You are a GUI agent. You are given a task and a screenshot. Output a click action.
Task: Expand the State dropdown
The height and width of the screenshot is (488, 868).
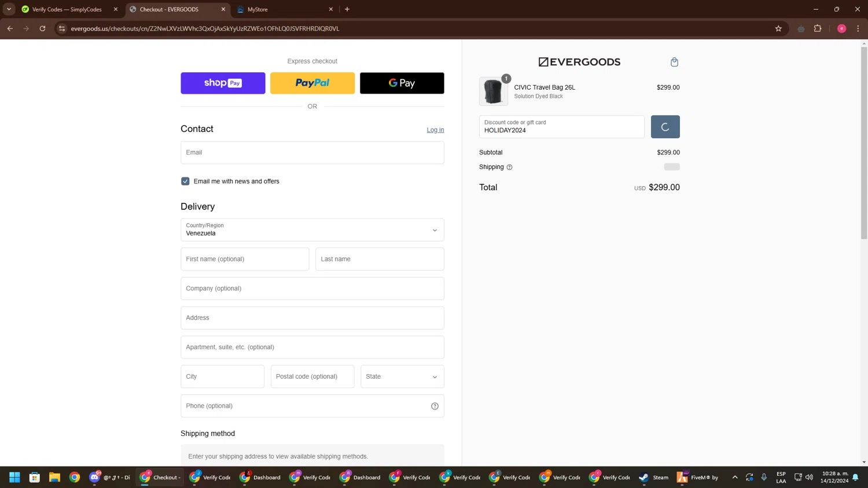402,376
